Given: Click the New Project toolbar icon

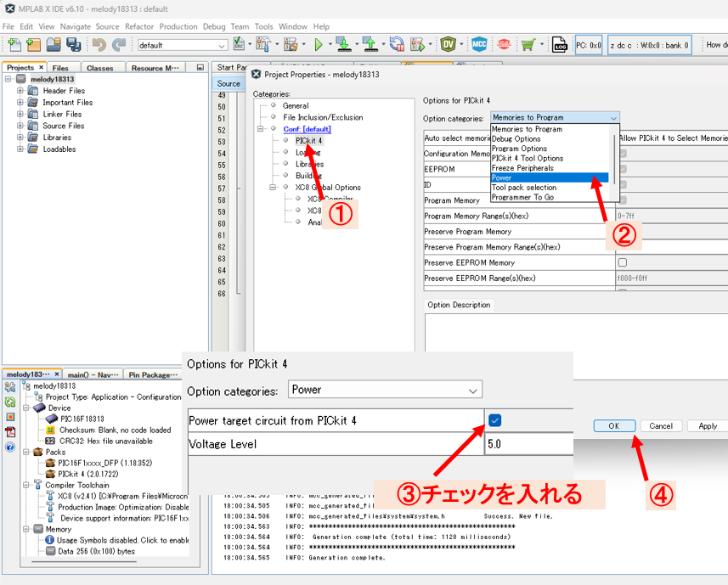Looking at the screenshot, I should pyautogui.click(x=13, y=45).
